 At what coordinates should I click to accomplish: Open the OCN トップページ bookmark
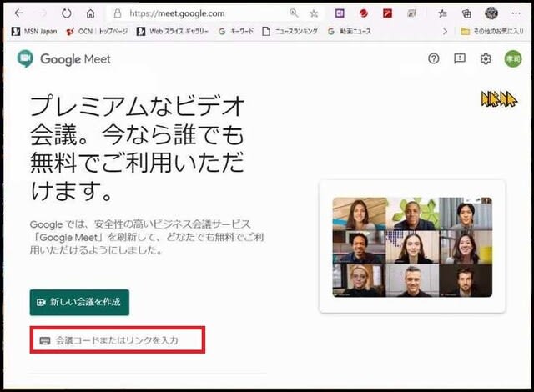pos(97,32)
